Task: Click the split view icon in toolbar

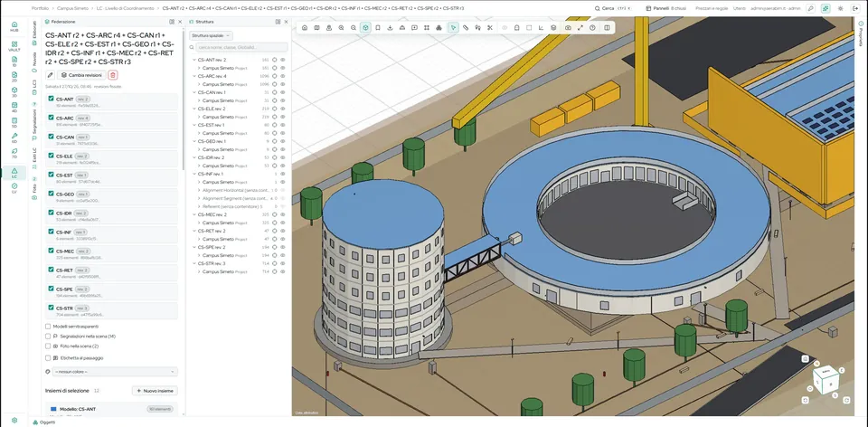Action: (x=608, y=28)
